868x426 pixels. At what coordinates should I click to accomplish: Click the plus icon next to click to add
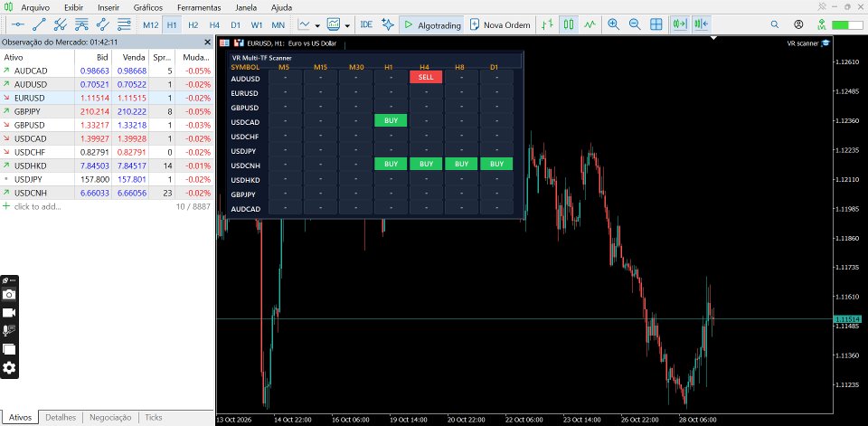(x=6, y=206)
